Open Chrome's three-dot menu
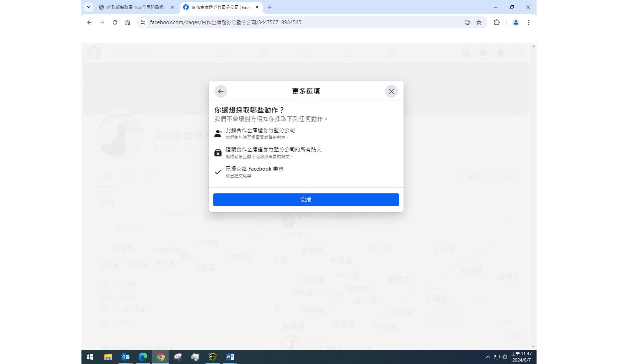The image size is (618, 364). pyautogui.click(x=529, y=22)
